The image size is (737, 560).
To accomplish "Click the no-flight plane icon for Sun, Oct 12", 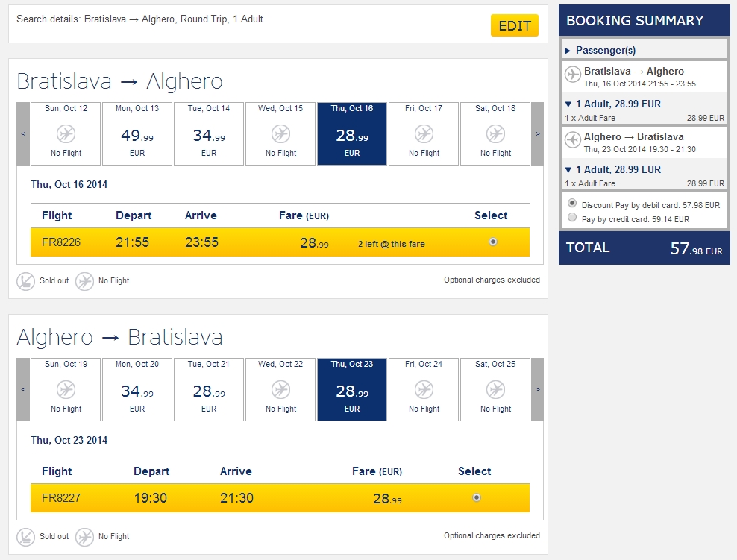I will [x=66, y=134].
